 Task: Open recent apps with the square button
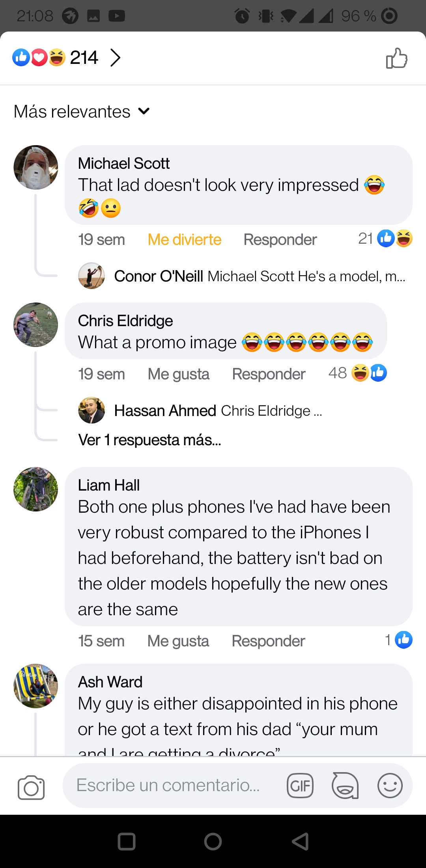tap(127, 841)
